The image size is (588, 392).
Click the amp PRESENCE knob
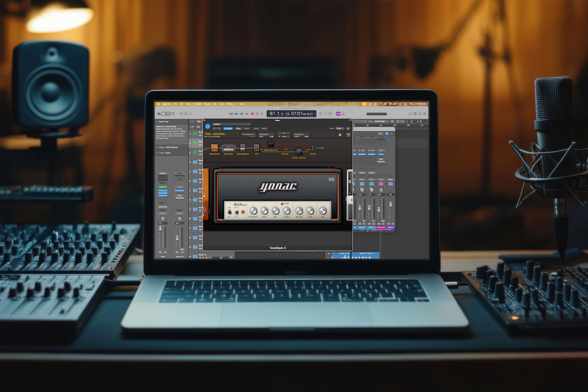pyautogui.click(x=254, y=211)
